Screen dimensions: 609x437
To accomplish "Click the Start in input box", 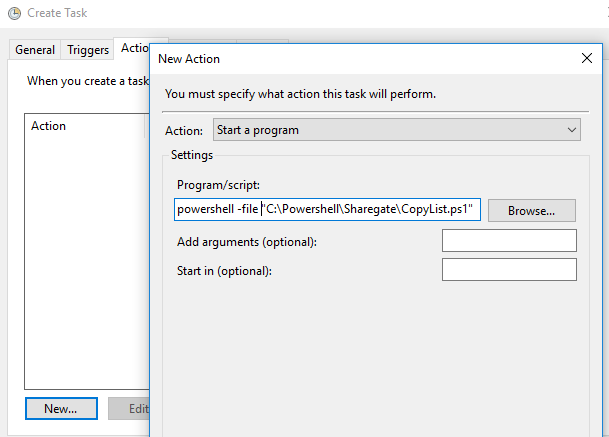I will click(509, 270).
